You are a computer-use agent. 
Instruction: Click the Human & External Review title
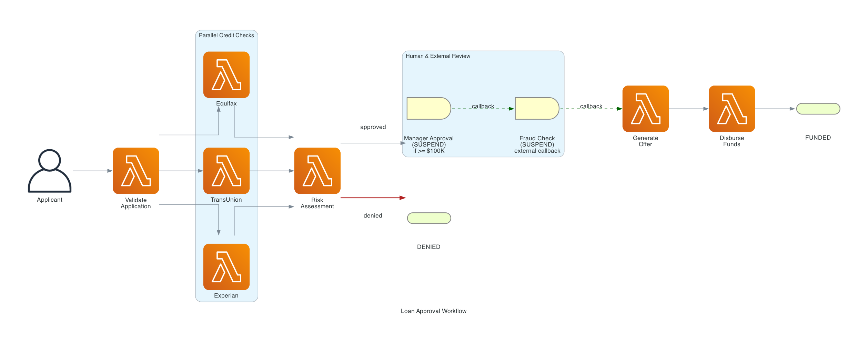(437, 56)
